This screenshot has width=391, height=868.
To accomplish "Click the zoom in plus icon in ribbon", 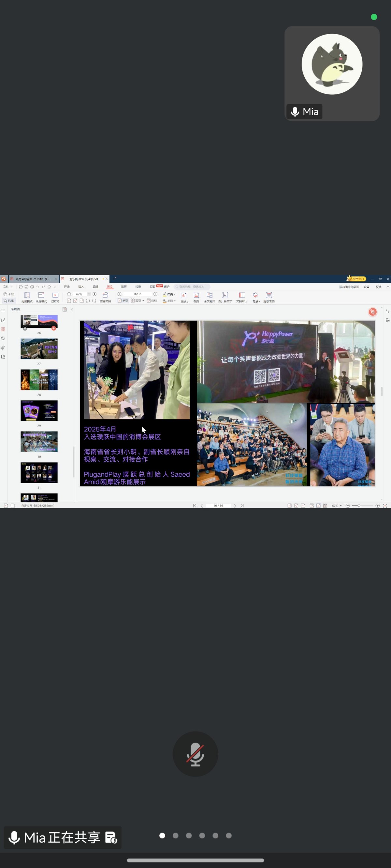I will point(94,294).
